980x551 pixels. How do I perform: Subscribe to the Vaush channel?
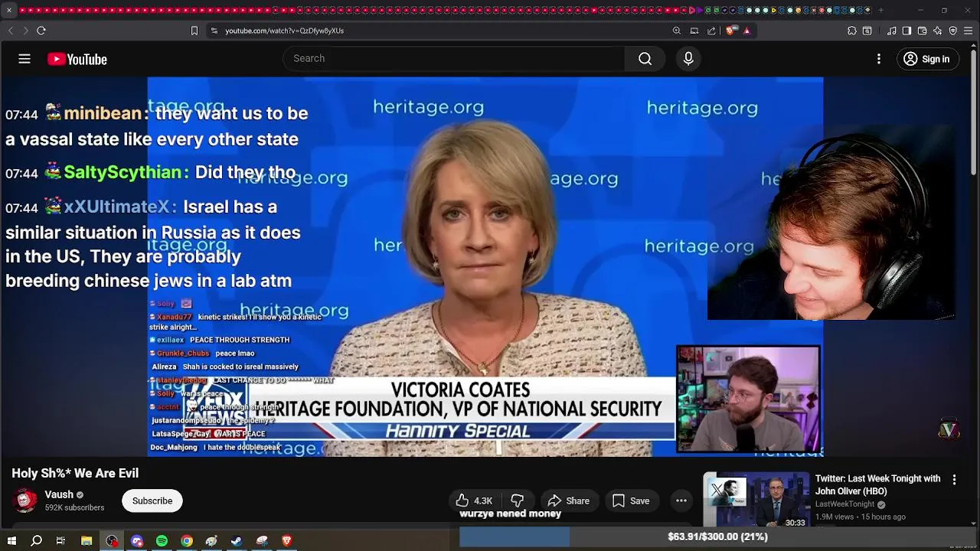click(152, 501)
